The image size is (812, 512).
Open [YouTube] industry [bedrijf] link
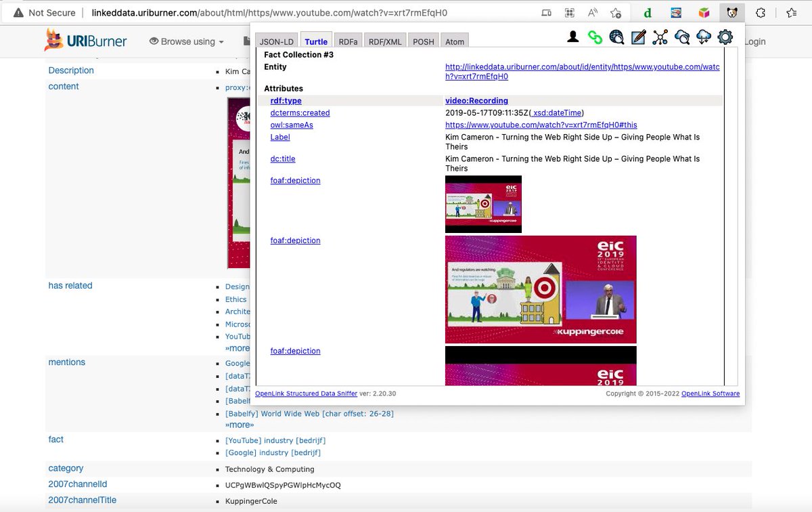point(275,441)
